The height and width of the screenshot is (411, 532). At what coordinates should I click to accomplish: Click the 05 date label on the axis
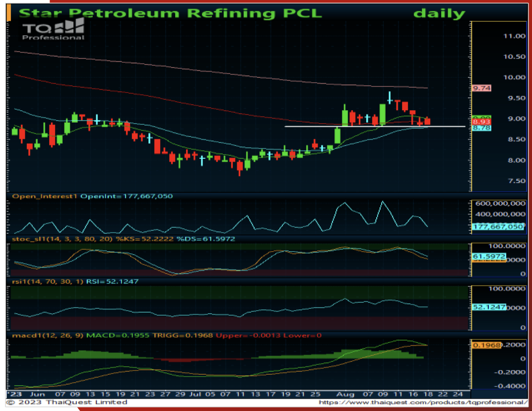(x=210, y=394)
